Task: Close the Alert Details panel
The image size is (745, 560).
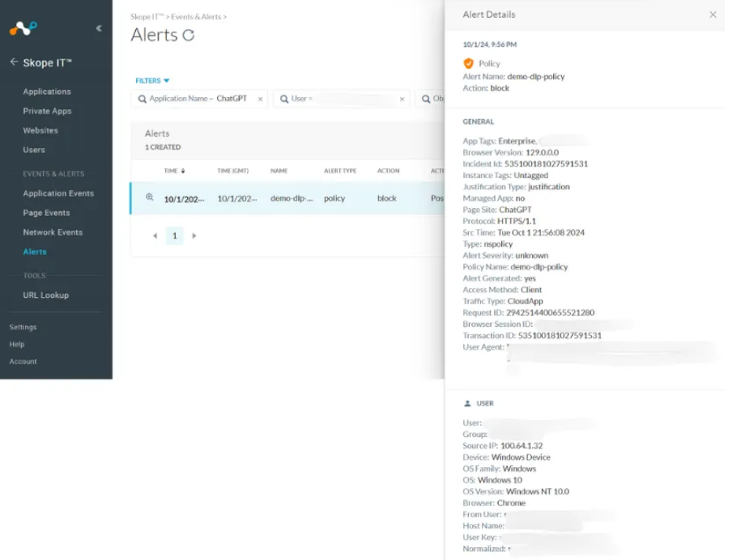Action: click(x=713, y=15)
